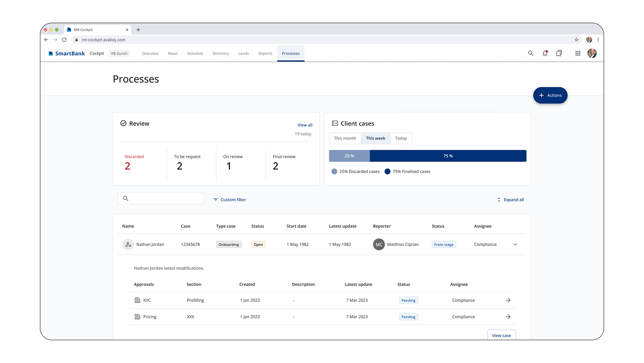
Task: Bookmark page with the star icon
Action: point(577,40)
